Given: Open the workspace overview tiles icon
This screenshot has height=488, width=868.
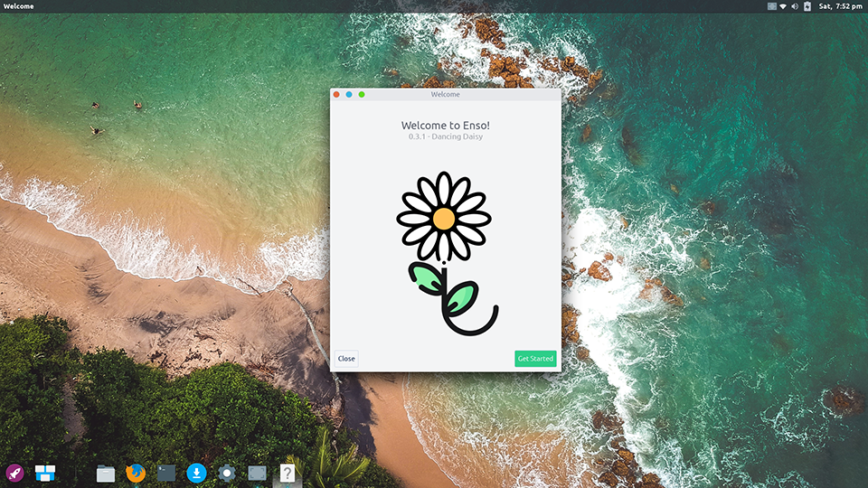Looking at the screenshot, I should tap(45, 473).
